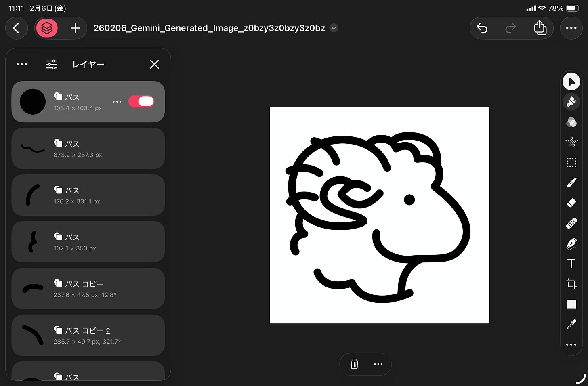Open the Layers panel filter sliders icon
The height and width of the screenshot is (386, 588).
(x=52, y=64)
